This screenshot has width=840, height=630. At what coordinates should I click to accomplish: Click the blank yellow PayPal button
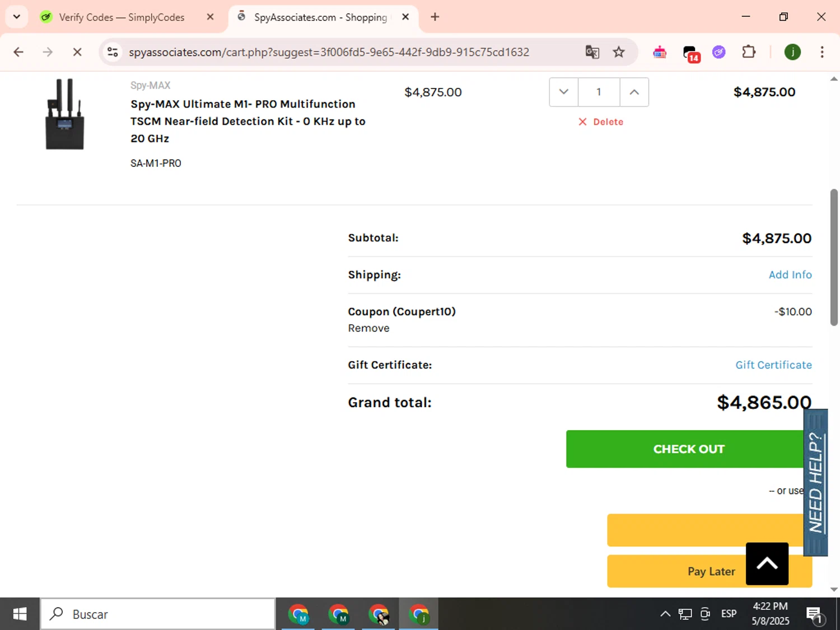pos(705,530)
